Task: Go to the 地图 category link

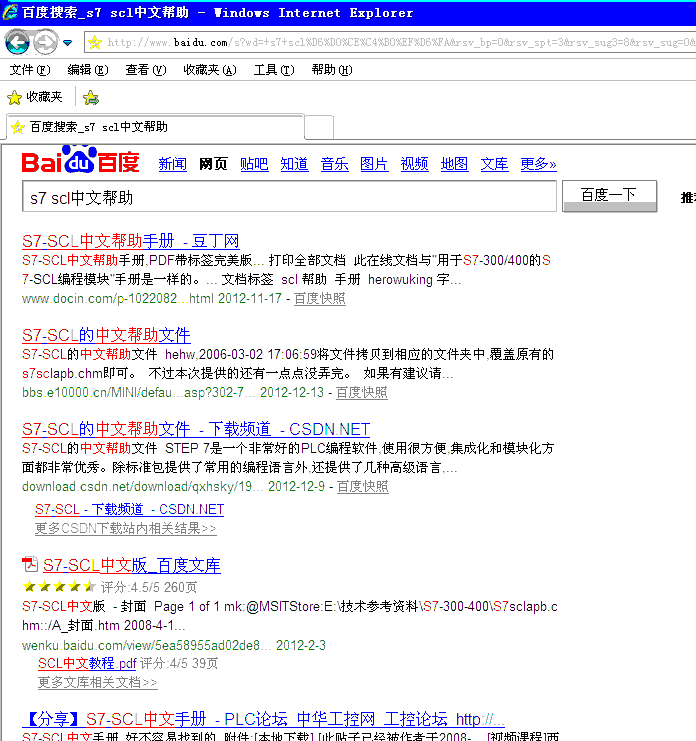Action: click(455, 164)
